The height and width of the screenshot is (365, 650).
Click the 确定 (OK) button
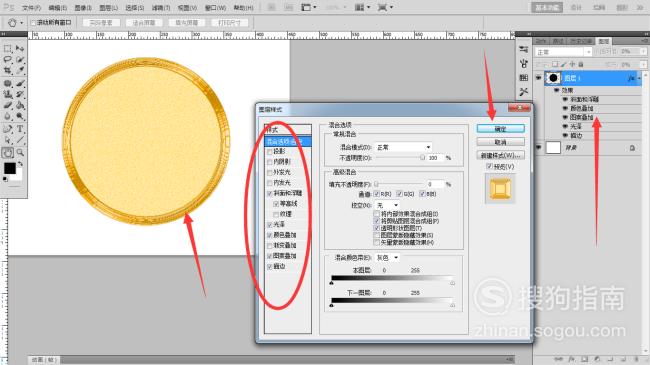(500, 129)
